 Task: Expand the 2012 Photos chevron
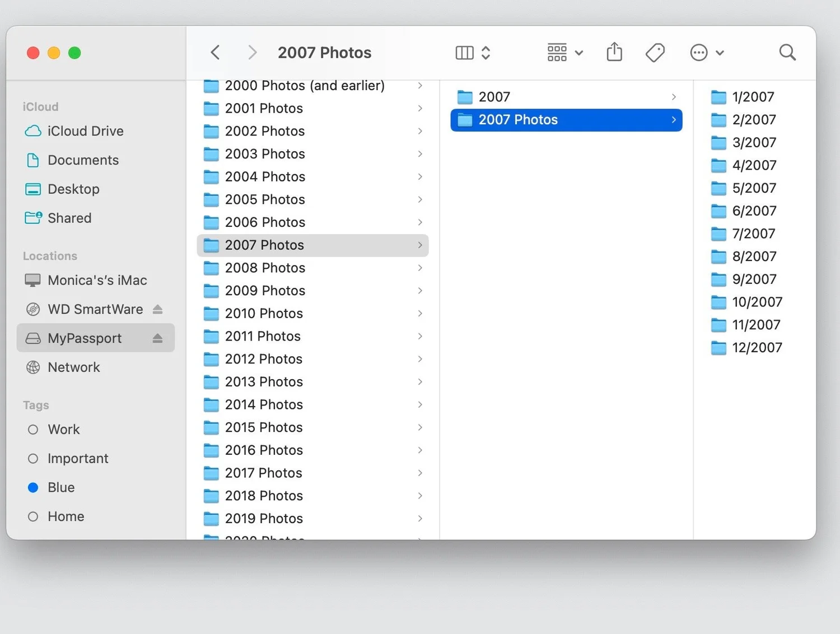pyautogui.click(x=420, y=359)
